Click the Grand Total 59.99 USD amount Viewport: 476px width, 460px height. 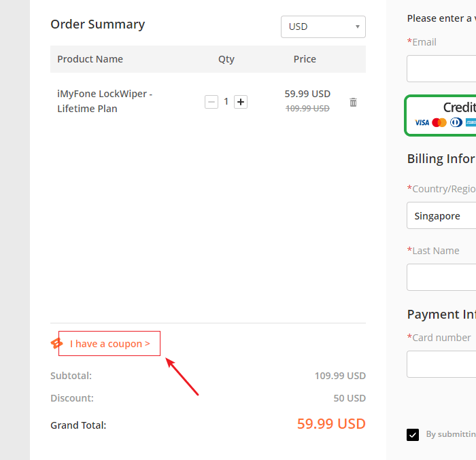coord(331,423)
